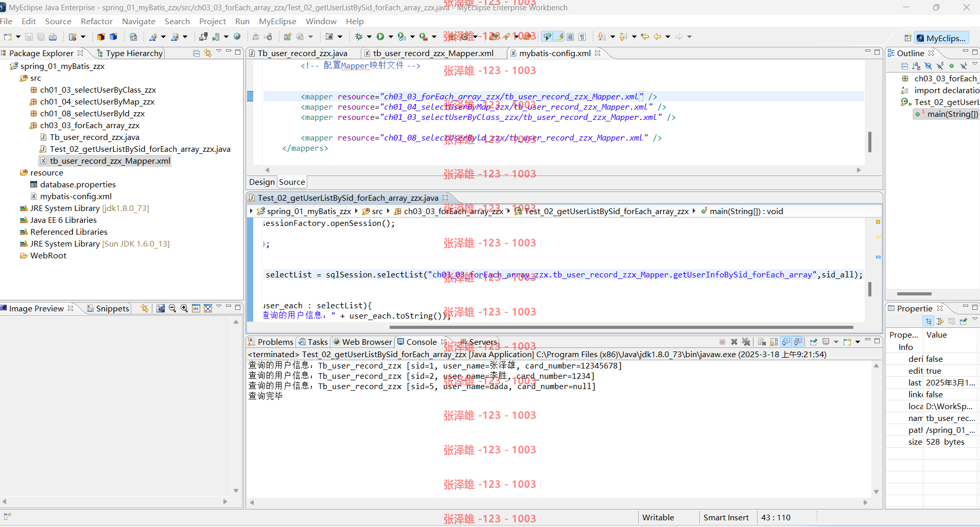Viewport: 980px width, 527px height.
Task: Click Remove All Terminated Launches icon
Action: pyautogui.click(x=746, y=342)
